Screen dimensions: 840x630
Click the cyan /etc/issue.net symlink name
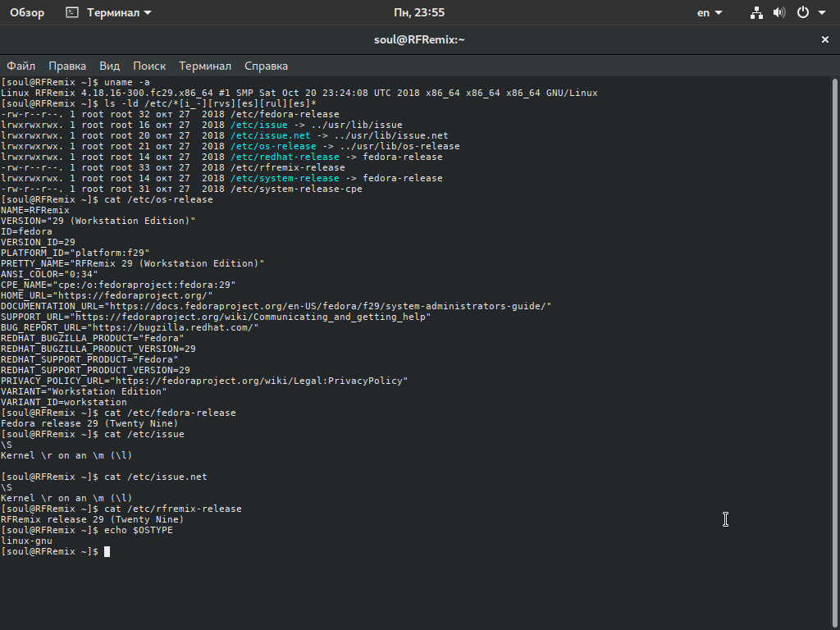click(271, 135)
